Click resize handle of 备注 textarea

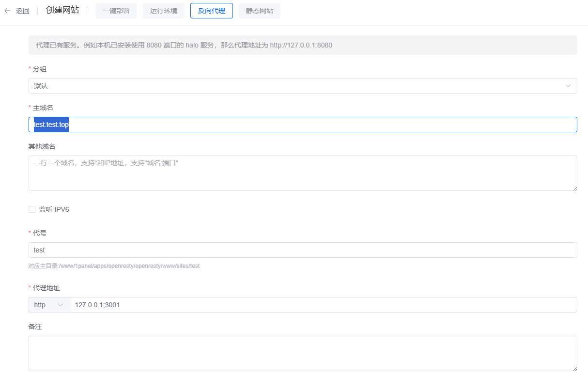tap(574, 368)
